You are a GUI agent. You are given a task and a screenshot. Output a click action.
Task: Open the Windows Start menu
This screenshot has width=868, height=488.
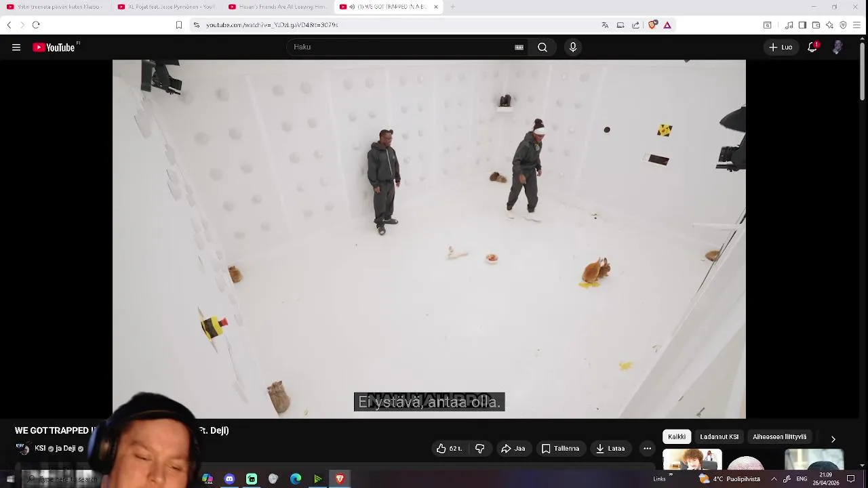[10, 479]
